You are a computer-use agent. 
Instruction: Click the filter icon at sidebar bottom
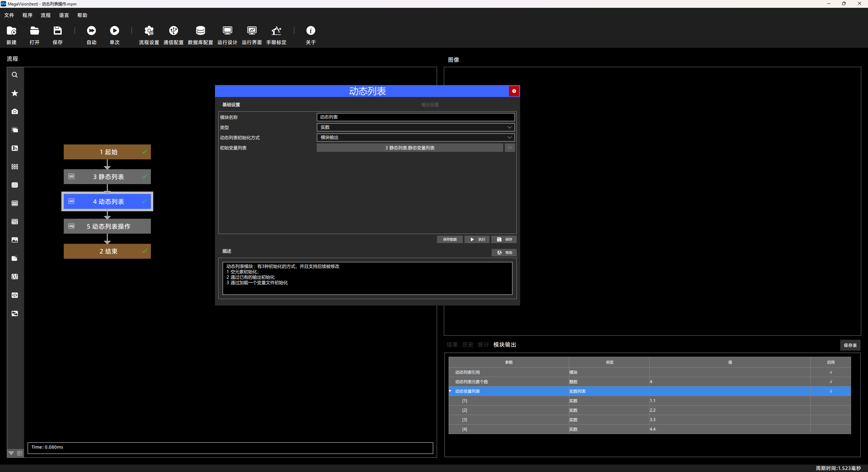pos(11,453)
